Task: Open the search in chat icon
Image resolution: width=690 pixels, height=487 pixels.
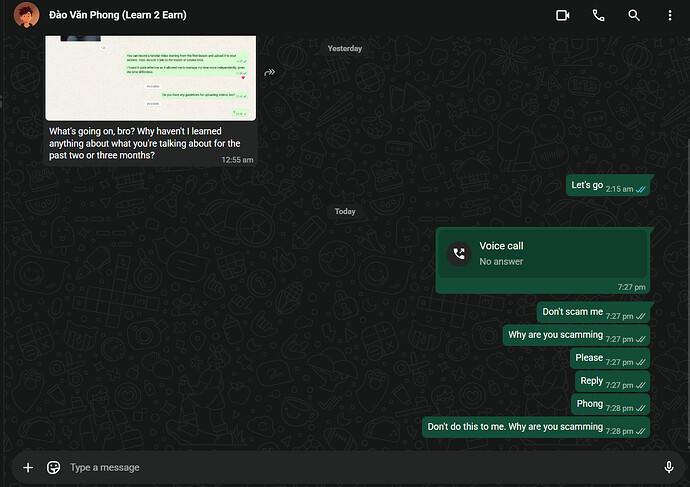Action: pos(634,15)
